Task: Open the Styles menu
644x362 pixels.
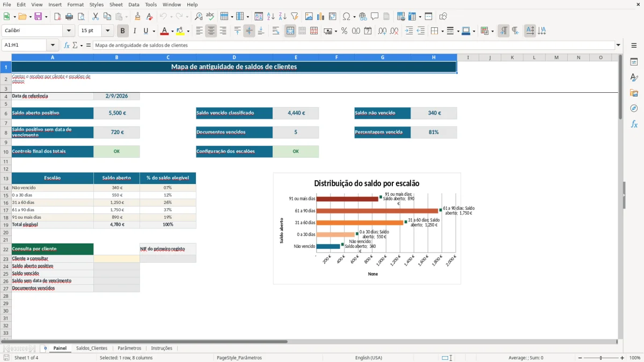Action: [97, 4]
